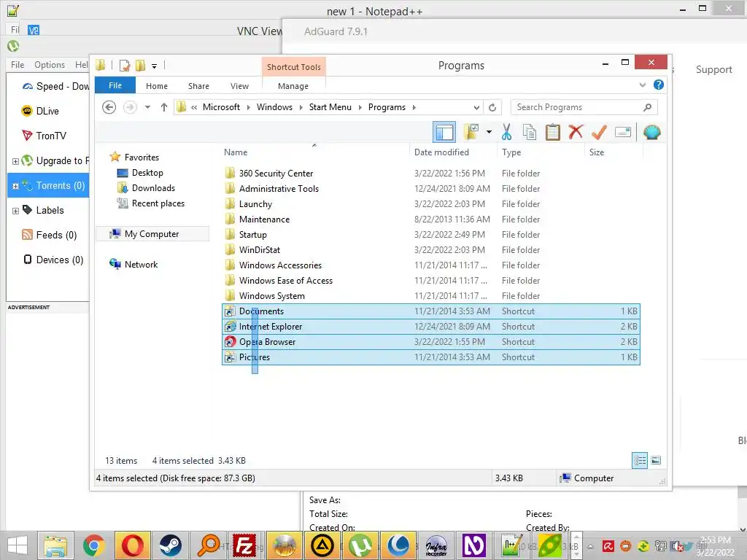
Task: Click the Copy icon in the toolbar
Action: pyautogui.click(x=530, y=132)
